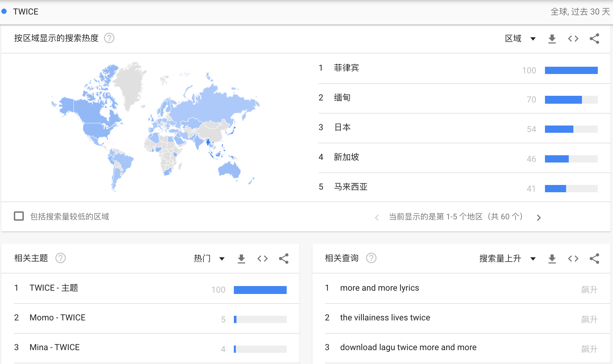Open the 区域 dropdown
The image size is (613, 364).
click(520, 39)
